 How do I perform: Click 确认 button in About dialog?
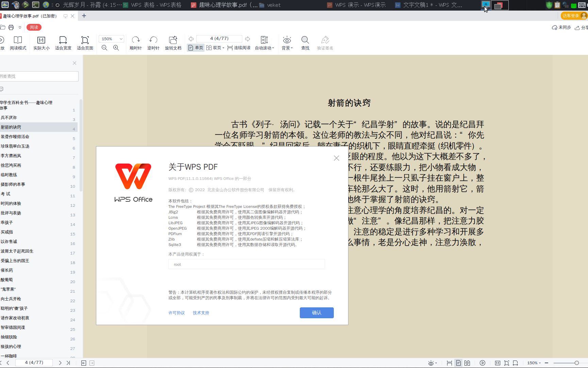tap(317, 313)
